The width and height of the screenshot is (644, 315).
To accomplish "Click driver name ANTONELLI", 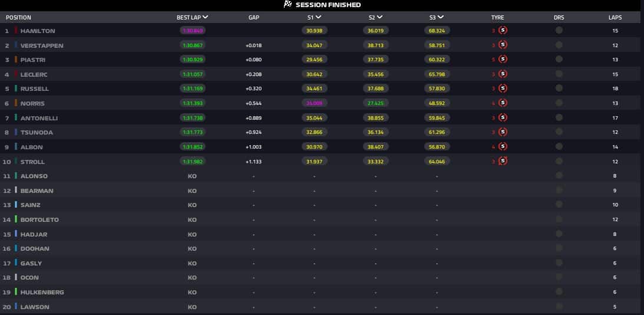I will coord(39,119).
